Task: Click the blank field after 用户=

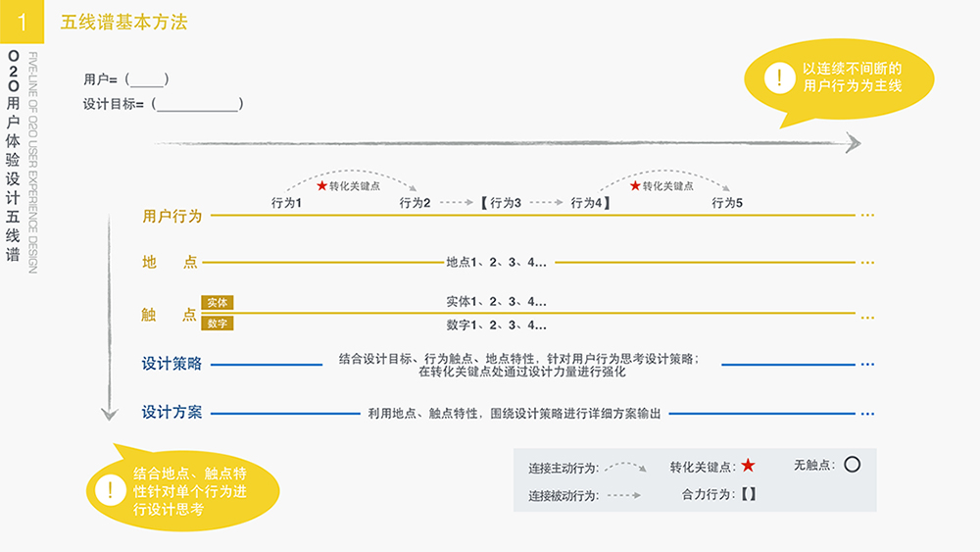Action: coord(147,79)
